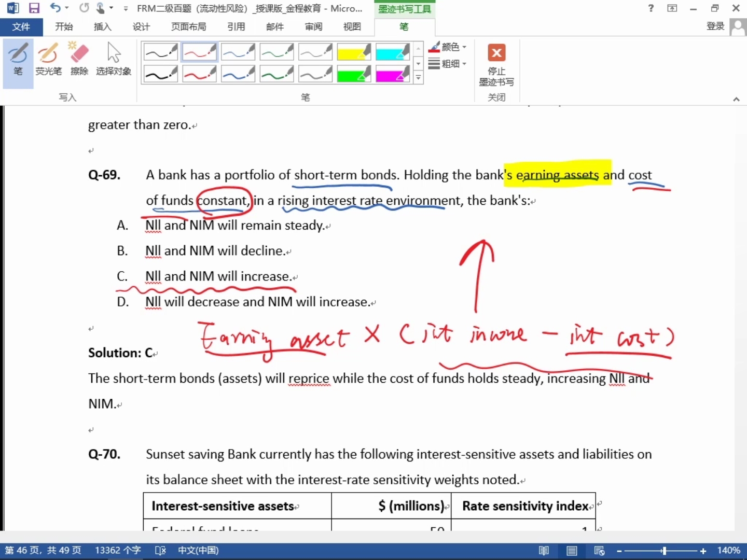Expand the pen styles gallery More arrow
Image resolution: width=747 pixels, height=560 pixels.
click(419, 78)
